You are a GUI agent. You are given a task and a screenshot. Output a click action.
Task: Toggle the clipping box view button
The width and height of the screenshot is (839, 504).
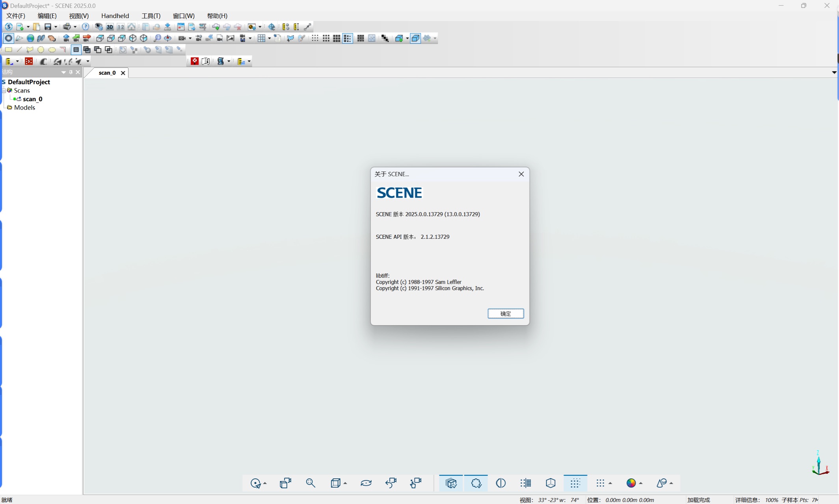[x=451, y=483]
